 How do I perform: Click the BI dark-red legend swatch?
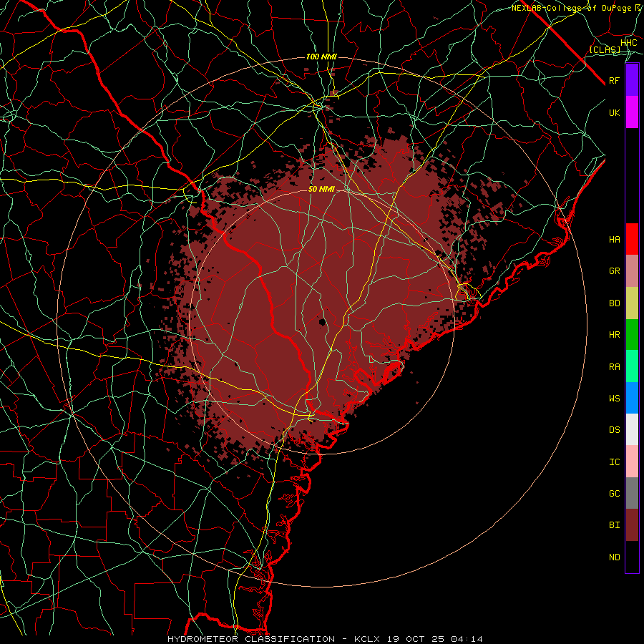[x=632, y=525]
